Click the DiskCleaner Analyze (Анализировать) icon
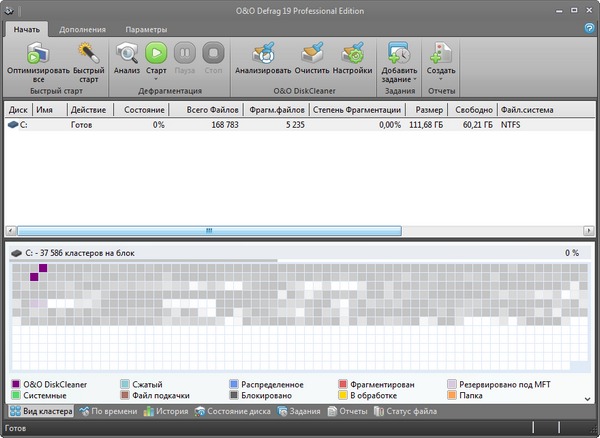The height and width of the screenshot is (438, 600). (263, 52)
